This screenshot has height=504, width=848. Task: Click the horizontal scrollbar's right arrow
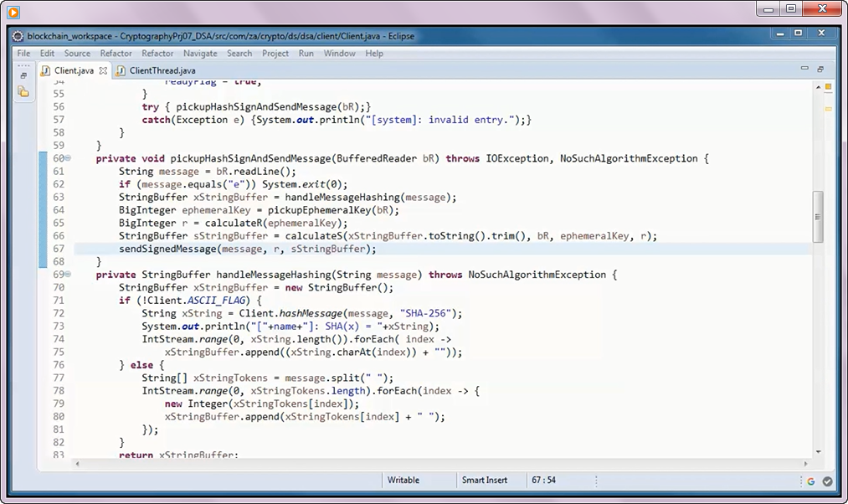(806, 464)
